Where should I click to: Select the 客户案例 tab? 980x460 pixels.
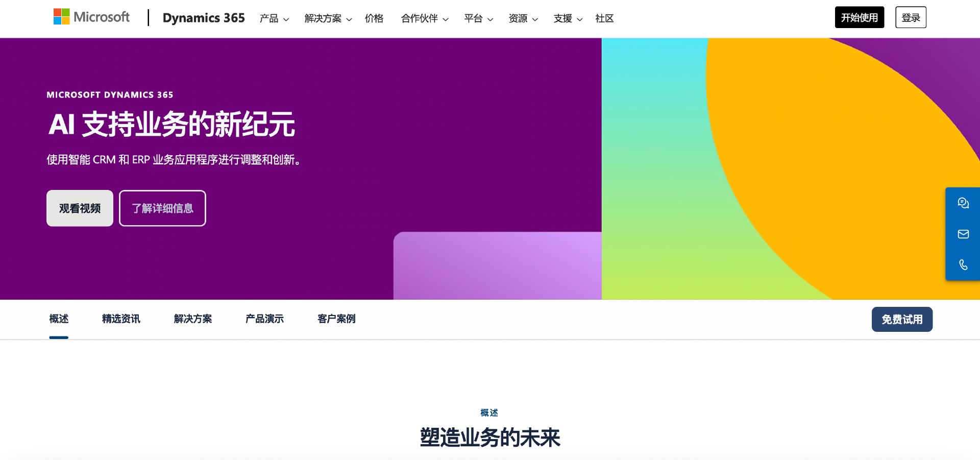336,319
